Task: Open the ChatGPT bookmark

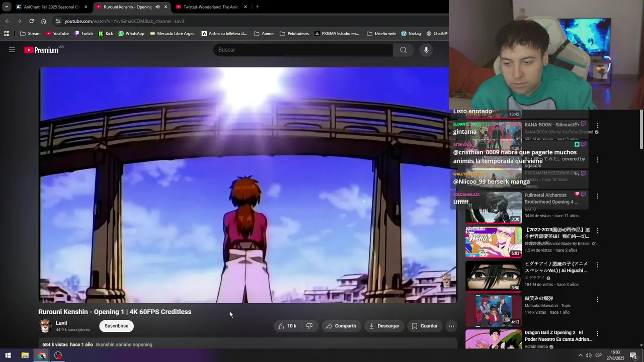Action: click(x=437, y=34)
